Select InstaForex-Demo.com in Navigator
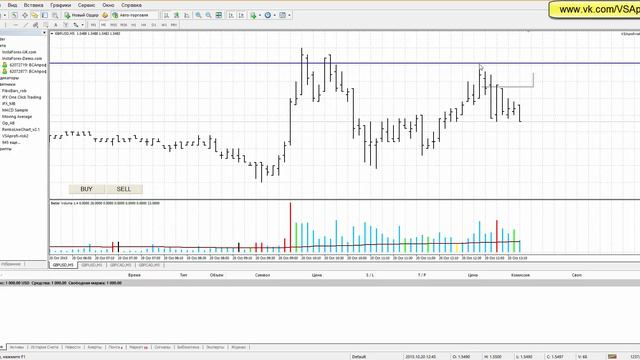 point(22,58)
